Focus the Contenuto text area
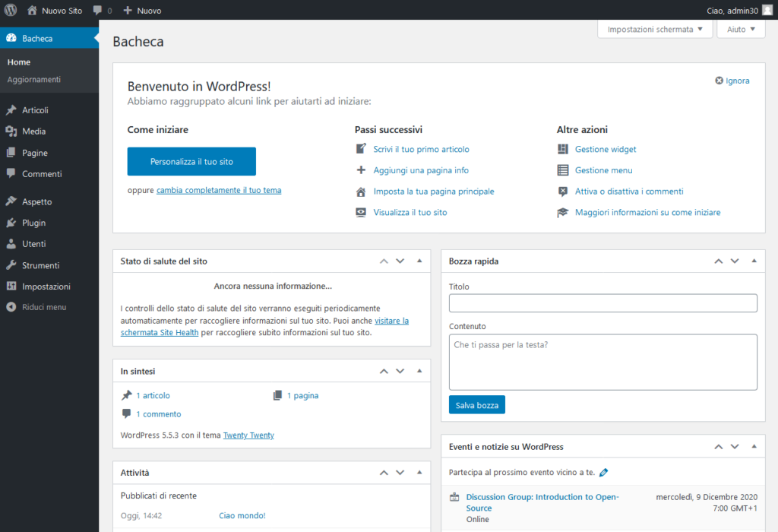The image size is (778, 532). (602, 362)
